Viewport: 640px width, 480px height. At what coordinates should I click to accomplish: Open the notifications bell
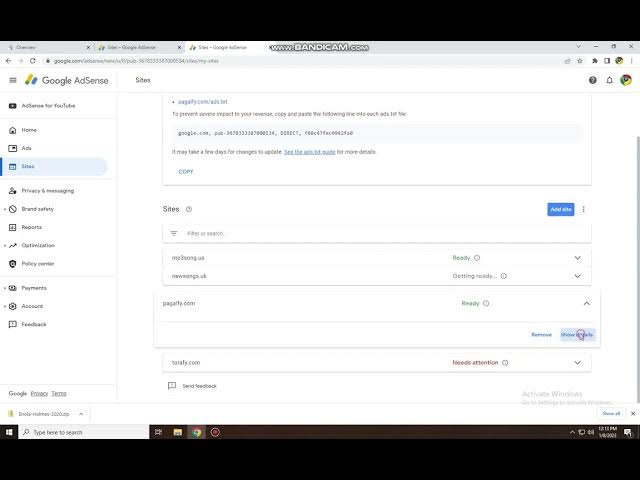tap(609, 80)
